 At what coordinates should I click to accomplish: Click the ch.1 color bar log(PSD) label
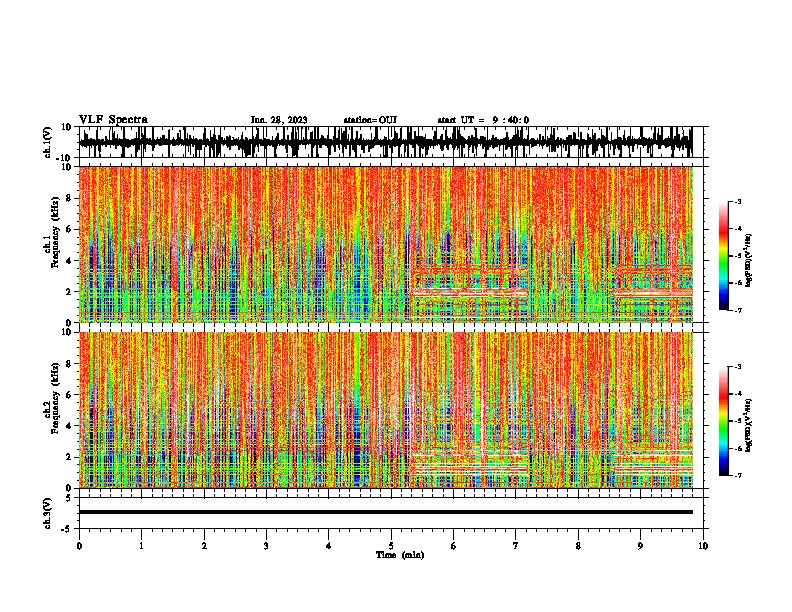click(749, 261)
